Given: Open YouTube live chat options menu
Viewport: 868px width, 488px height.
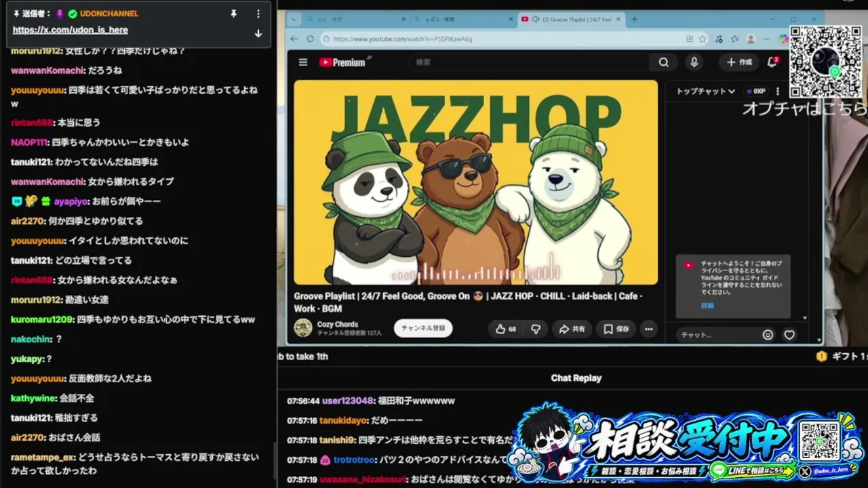Looking at the screenshot, I should tap(778, 91).
